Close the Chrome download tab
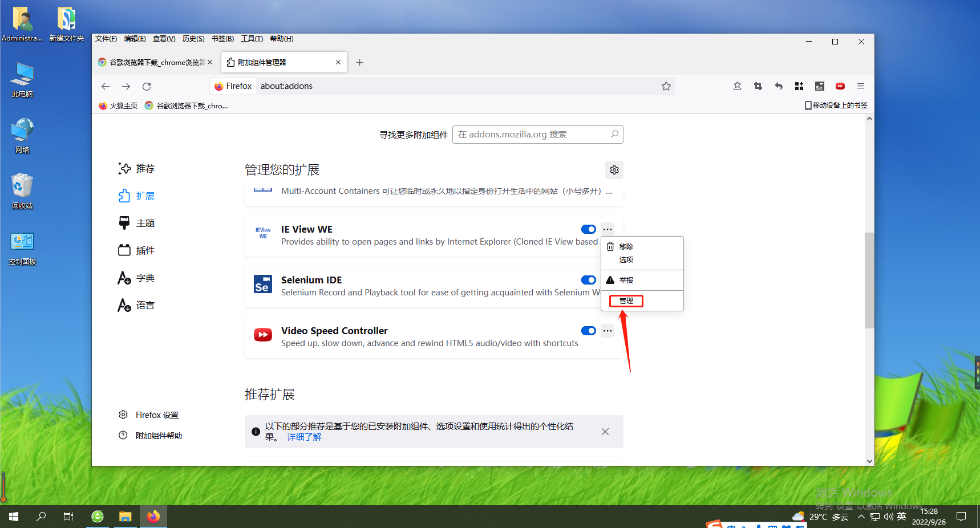 pos(210,62)
